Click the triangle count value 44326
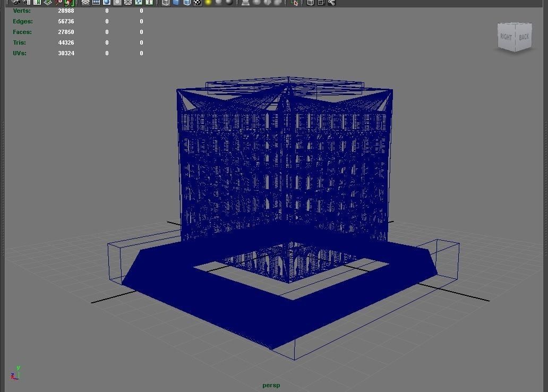This screenshot has height=392, width=548. [66, 42]
